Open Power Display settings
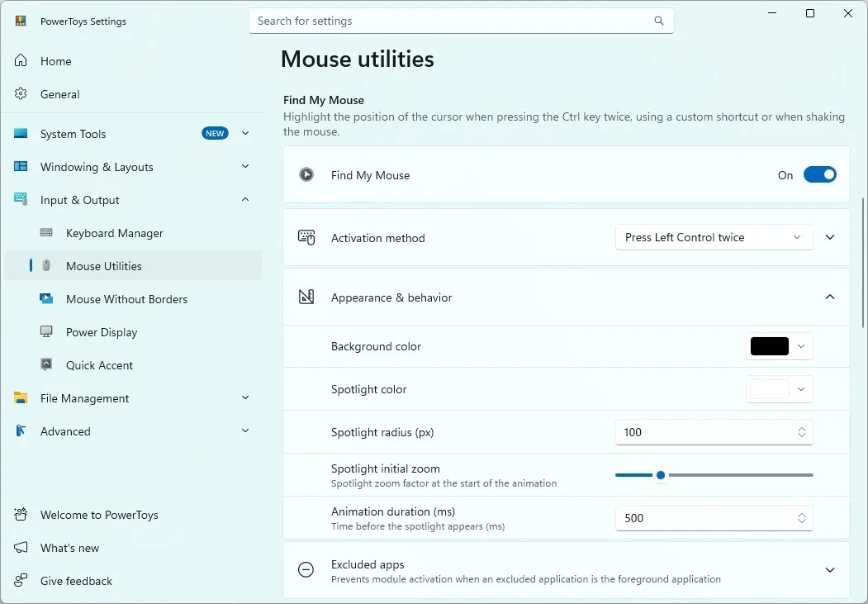Screen dimensions: 868x604 [133, 332]
